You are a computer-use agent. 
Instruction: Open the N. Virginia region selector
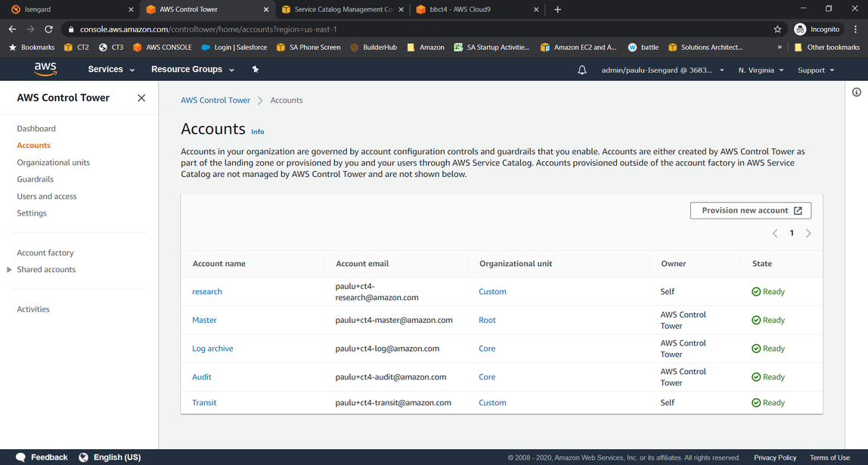[x=761, y=70]
